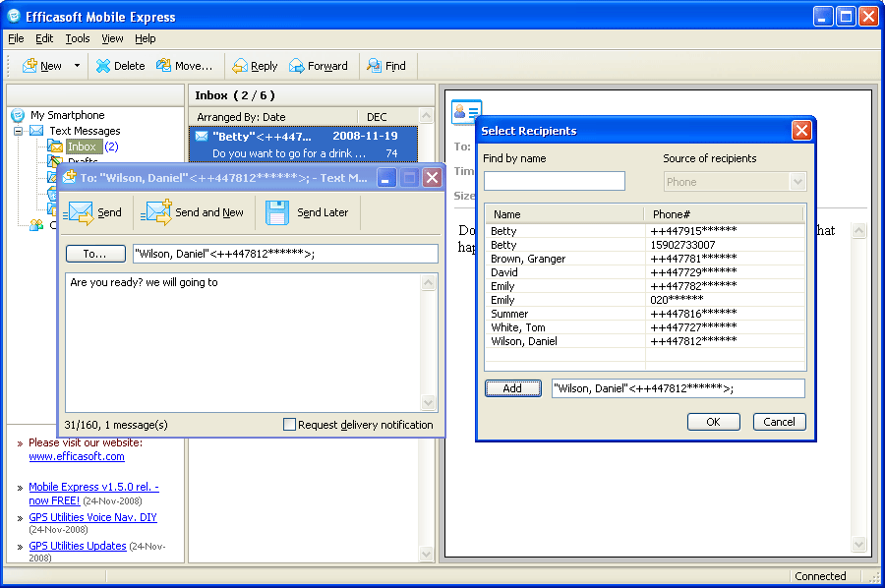The image size is (885, 588).
Task: Click the compose window recipient field
Action: point(285,254)
